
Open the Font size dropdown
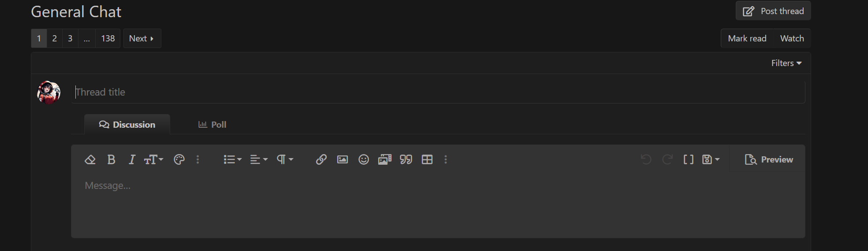[153, 159]
